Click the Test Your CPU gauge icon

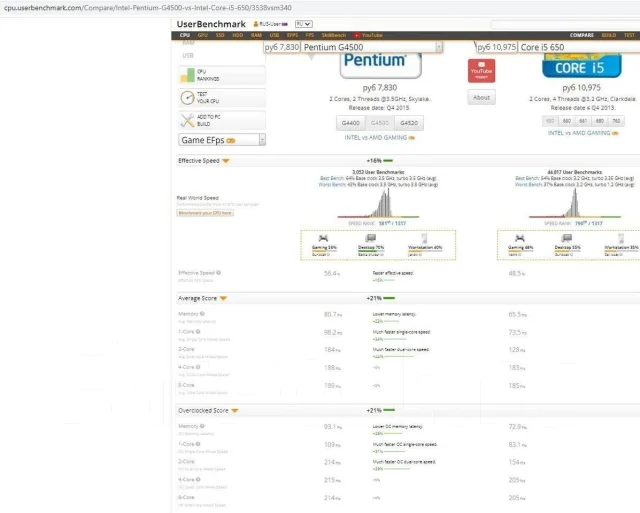point(187,98)
